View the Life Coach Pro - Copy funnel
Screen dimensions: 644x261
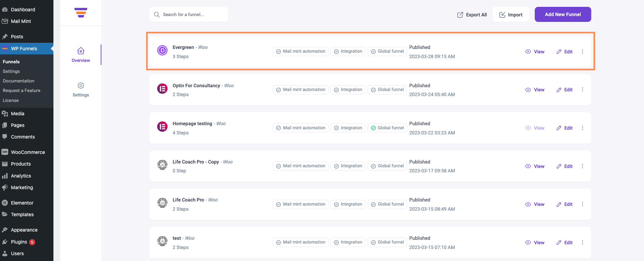pos(535,166)
